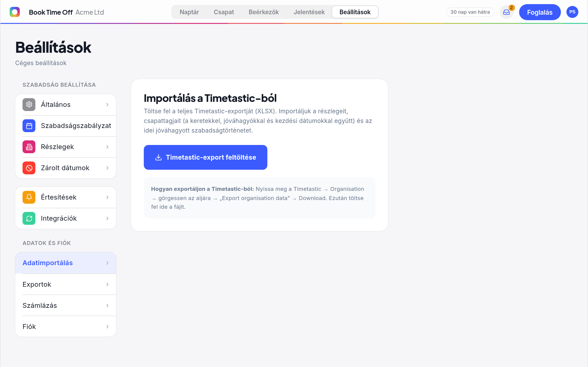Image resolution: width=588 pixels, height=367 pixels.
Task: Click the gear icon for Általános
Action: tap(29, 104)
